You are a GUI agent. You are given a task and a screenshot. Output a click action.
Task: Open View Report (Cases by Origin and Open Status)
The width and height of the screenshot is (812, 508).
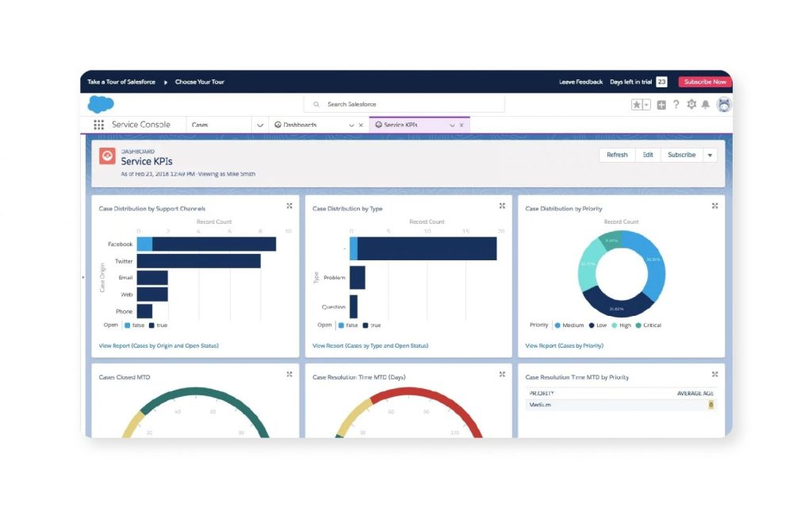click(x=159, y=346)
